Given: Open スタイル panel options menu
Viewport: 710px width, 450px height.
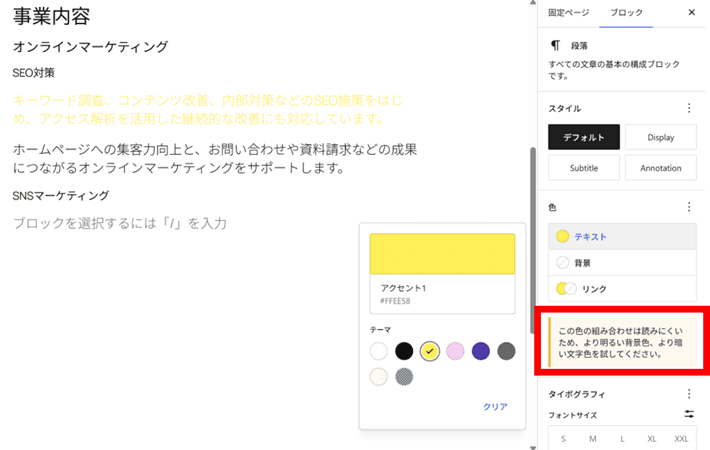Looking at the screenshot, I should (x=689, y=108).
